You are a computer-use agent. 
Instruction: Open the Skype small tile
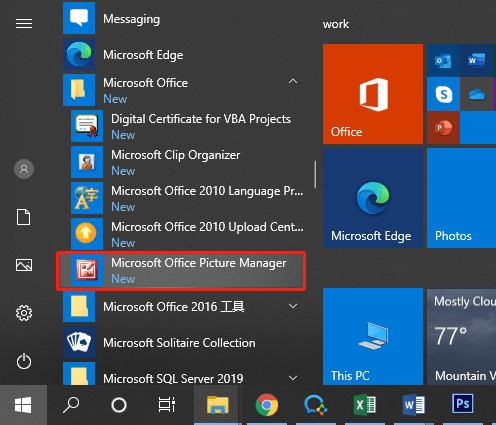point(443,94)
